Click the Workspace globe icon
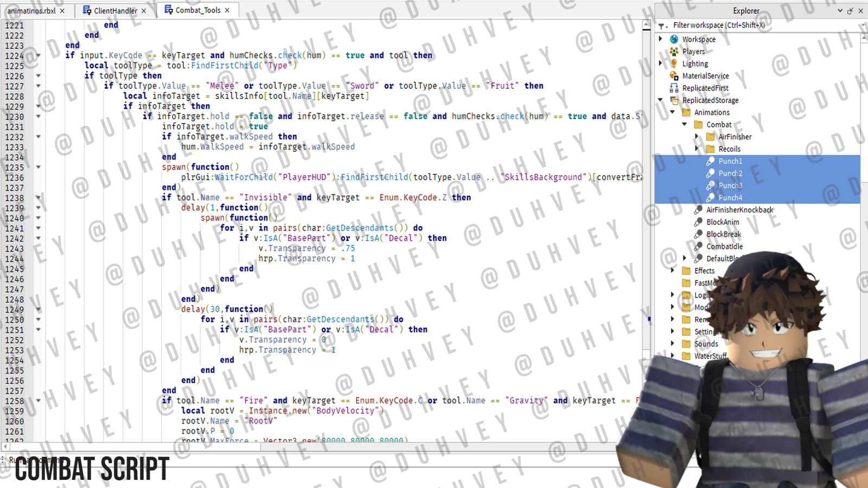 674,39
